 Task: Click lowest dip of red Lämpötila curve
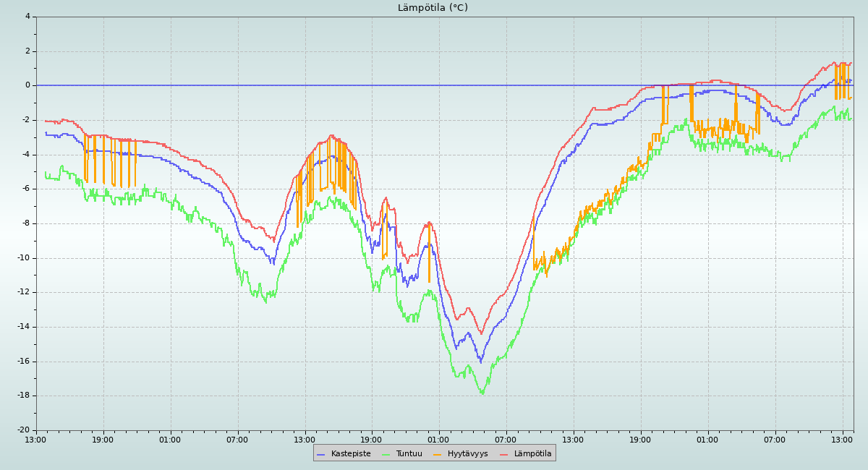(x=480, y=333)
